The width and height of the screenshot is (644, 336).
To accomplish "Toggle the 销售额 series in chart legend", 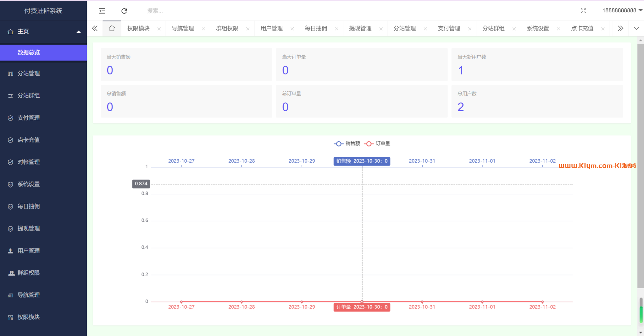I will [x=347, y=144].
